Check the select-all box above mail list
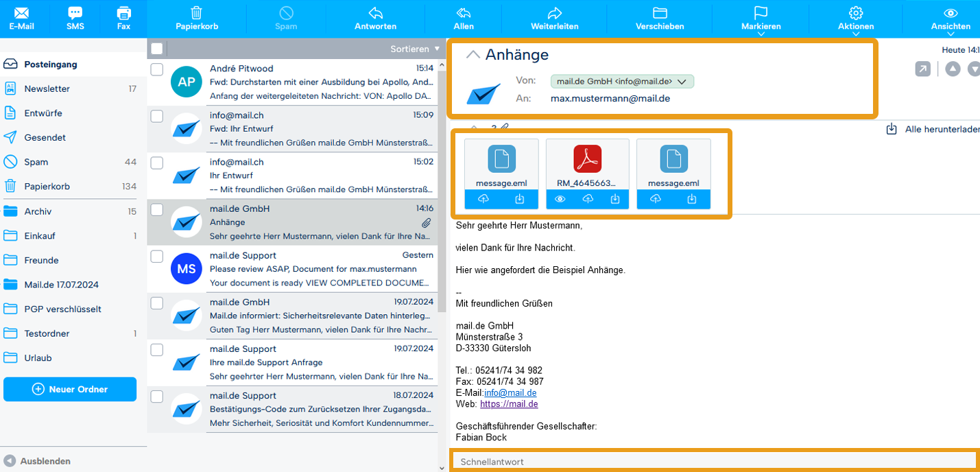Image resolution: width=980 pixels, height=472 pixels. [157, 49]
